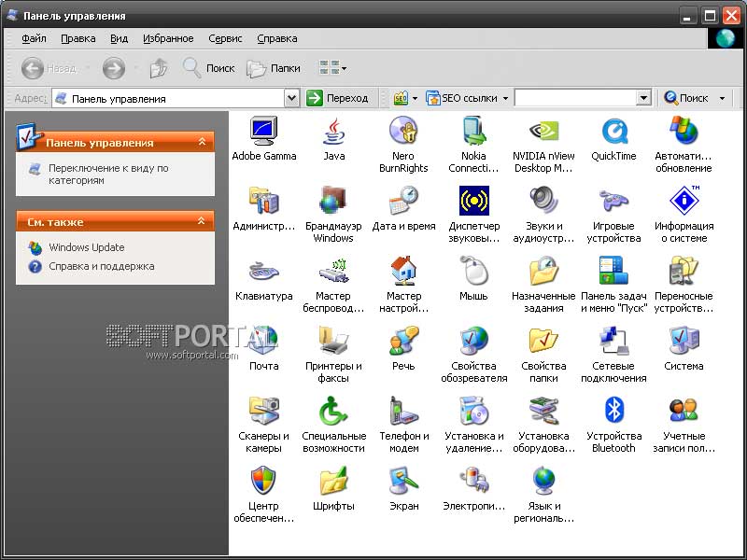This screenshot has width=747, height=560.
Task: Open Электропитание icon
Action: tap(473, 489)
